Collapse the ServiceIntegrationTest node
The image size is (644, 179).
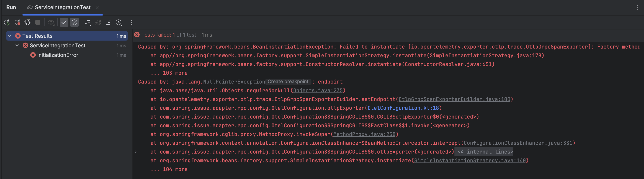(x=17, y=46)
